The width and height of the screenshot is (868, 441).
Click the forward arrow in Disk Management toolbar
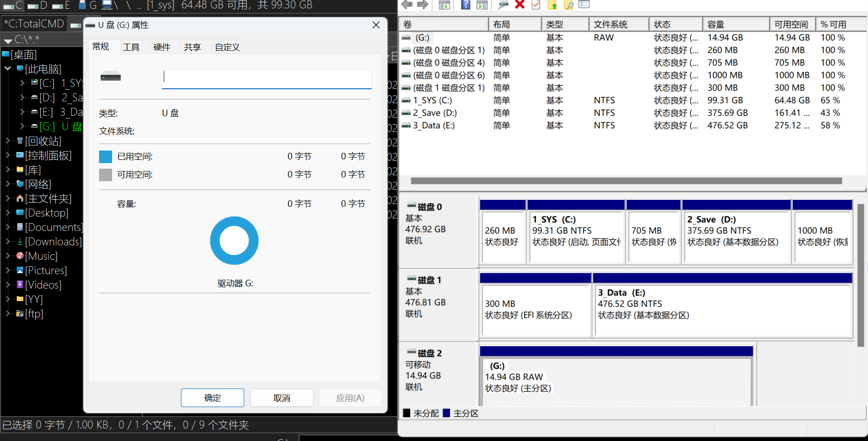pos(422,5)
